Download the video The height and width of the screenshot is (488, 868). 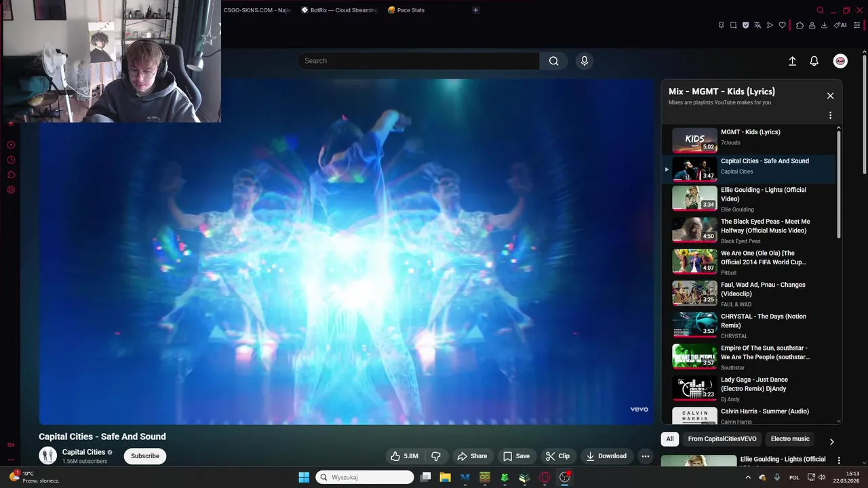click(606, 456)
